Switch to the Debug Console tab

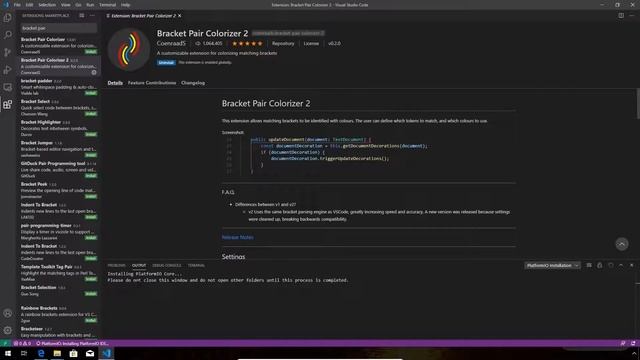(167, 265)
